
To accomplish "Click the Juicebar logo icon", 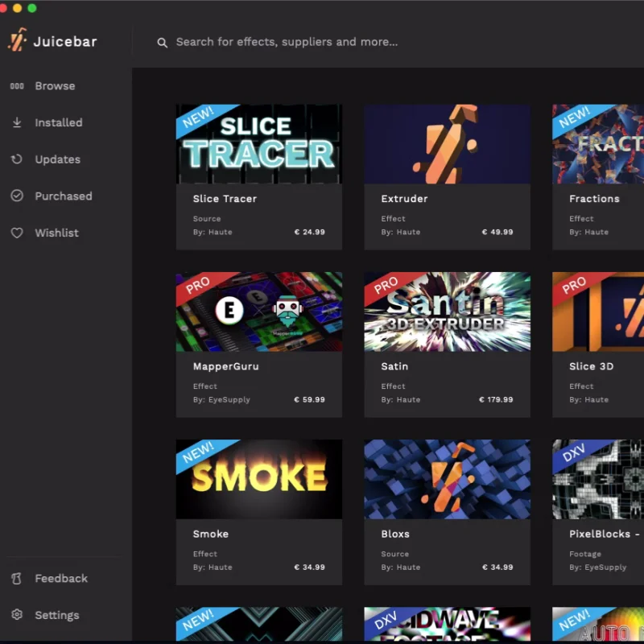I will click(17, 39).
